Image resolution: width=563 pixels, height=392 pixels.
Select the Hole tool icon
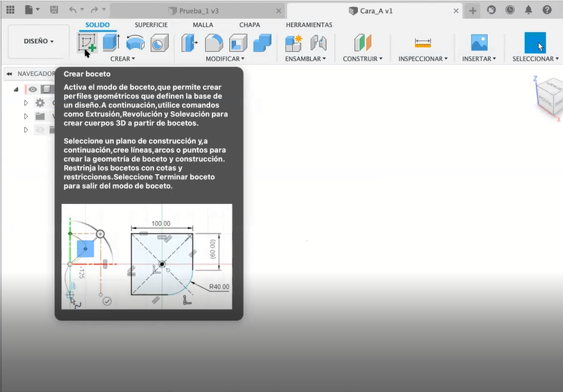point(160,43)
